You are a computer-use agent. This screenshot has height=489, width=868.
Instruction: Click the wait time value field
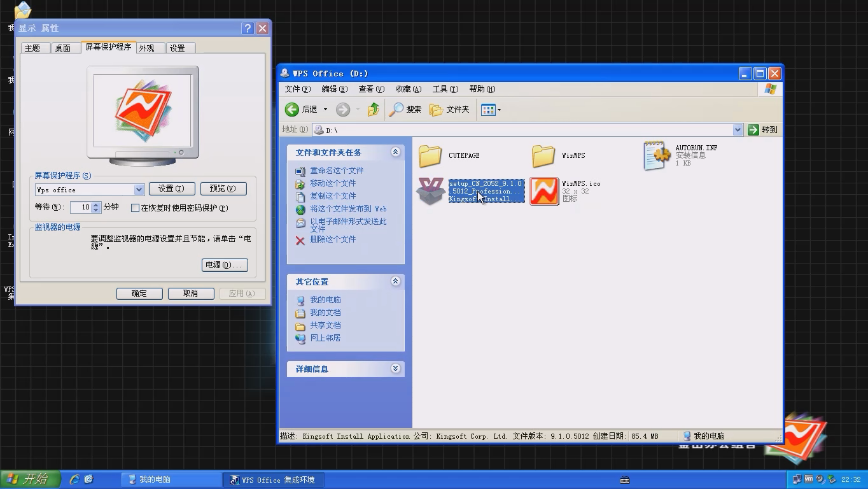pyautogui.click(x=81, y=208)
